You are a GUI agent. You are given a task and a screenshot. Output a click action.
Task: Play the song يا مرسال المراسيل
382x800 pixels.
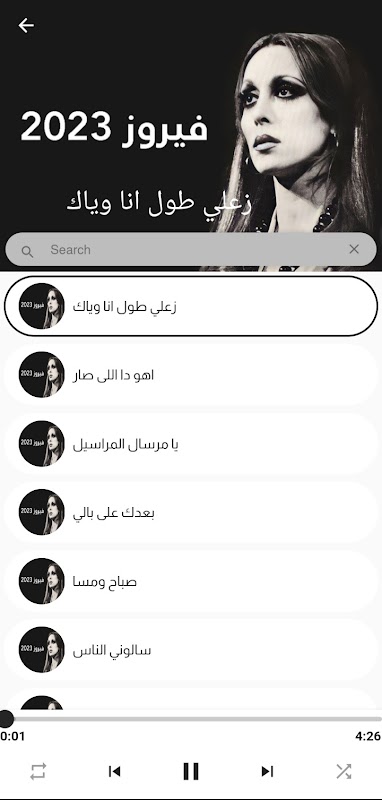(x=191, y=444)
